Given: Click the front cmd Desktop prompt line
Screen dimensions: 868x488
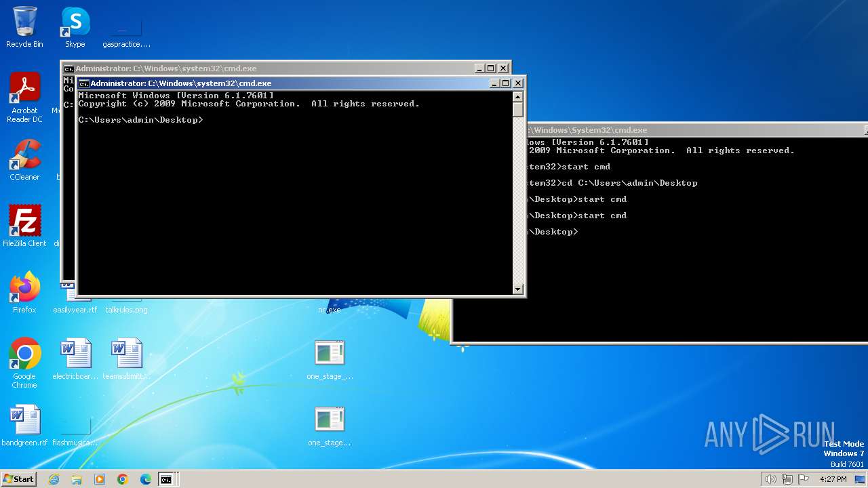Looking at the screenshot, I should point(141,120).
